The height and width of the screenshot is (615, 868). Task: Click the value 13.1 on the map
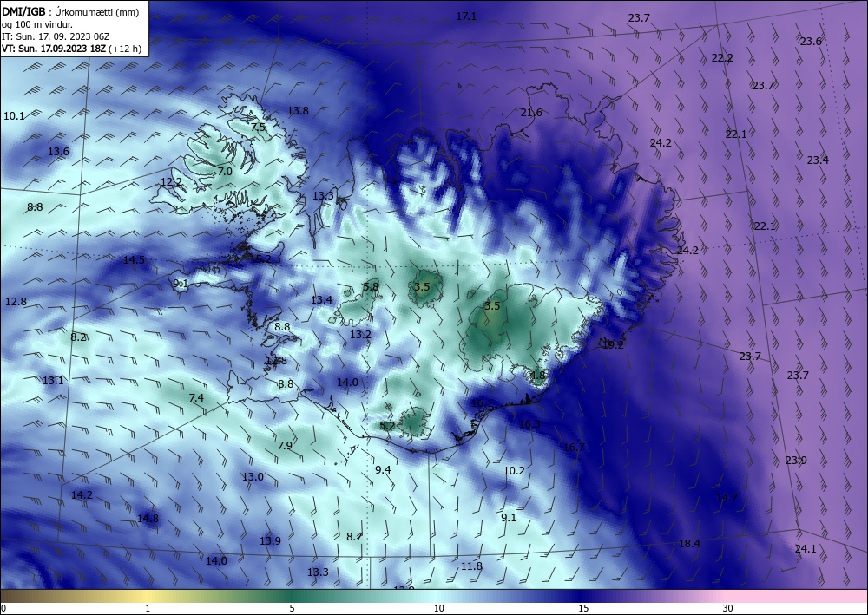(53, 380)
